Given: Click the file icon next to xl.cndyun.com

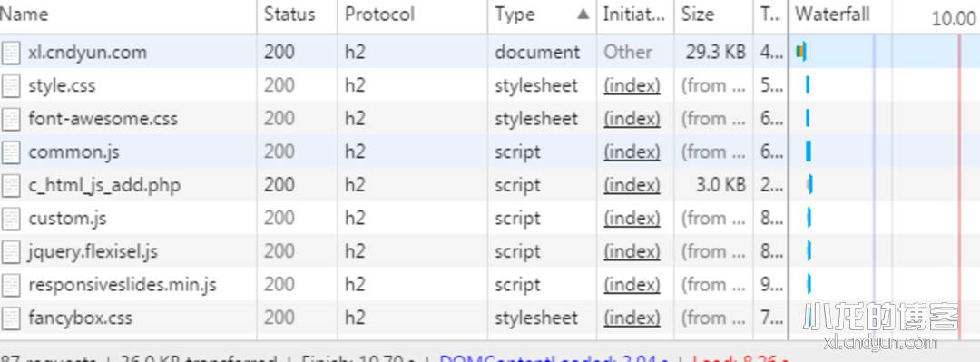Looking at the screenshot, I should pyautogui.click(x=11, y=53).
